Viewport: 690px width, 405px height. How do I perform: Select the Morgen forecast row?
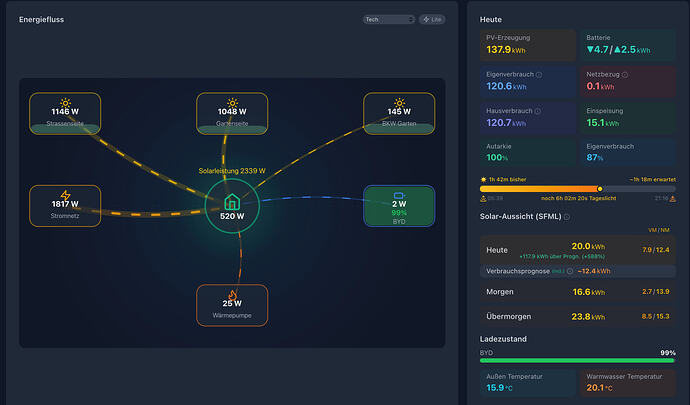click(x=577, y=292)
